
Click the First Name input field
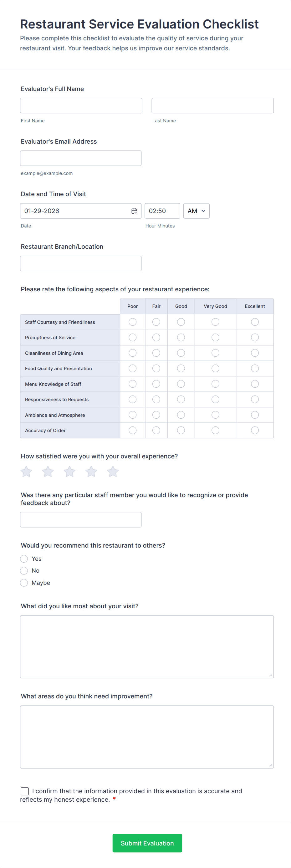pyautogui.click(x=81, y=105)
